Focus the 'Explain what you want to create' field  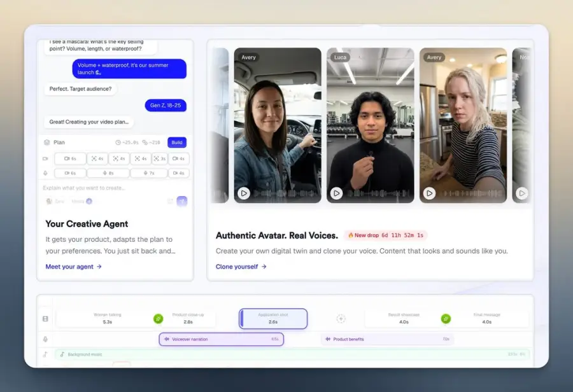tap(115, 188)
